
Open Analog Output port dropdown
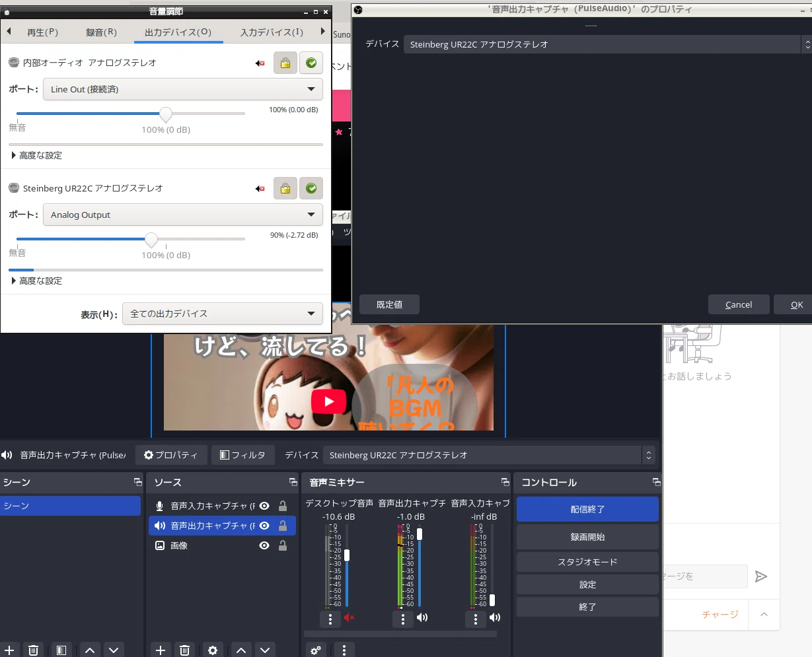[x=183, y=215]
